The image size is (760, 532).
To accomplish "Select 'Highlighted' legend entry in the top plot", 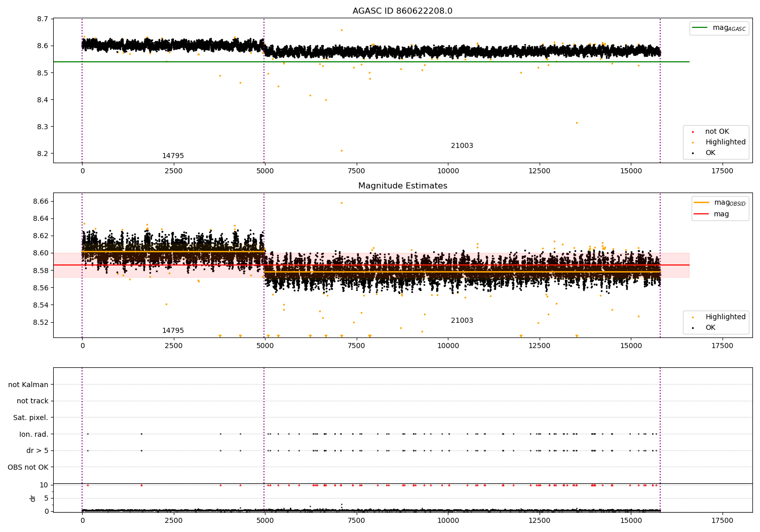I will (x=726, y=142).
